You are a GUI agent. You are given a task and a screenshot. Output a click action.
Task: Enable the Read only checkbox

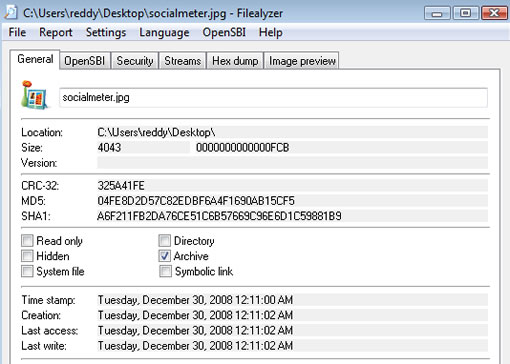click(27, 240)
